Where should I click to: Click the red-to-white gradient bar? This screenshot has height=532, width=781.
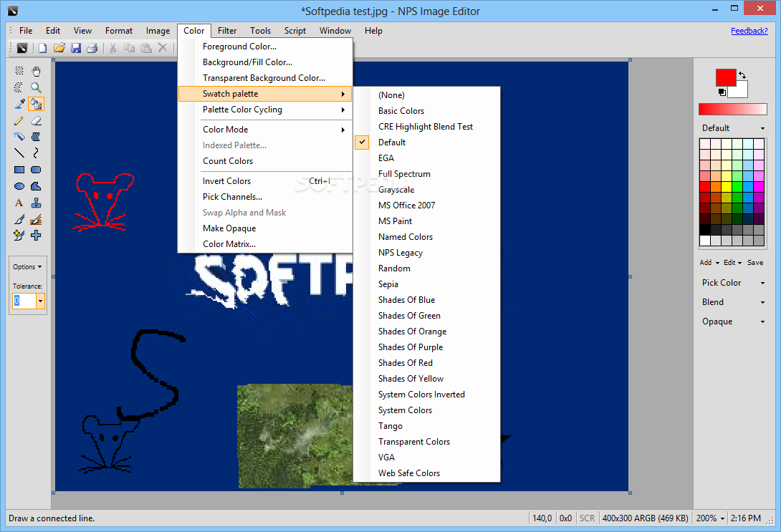pos(733,110)
